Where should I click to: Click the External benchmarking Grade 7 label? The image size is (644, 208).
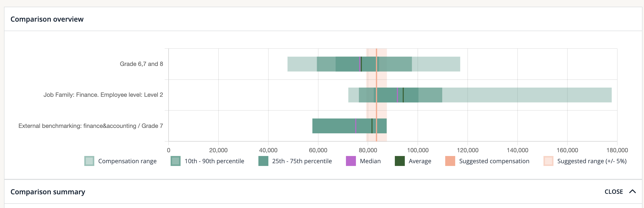pos(91,126)
